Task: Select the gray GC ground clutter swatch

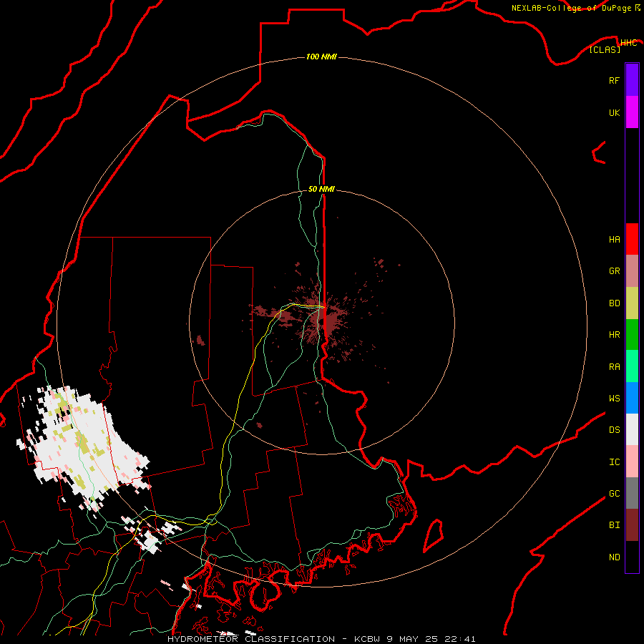Action: click(x=632, y=493)
